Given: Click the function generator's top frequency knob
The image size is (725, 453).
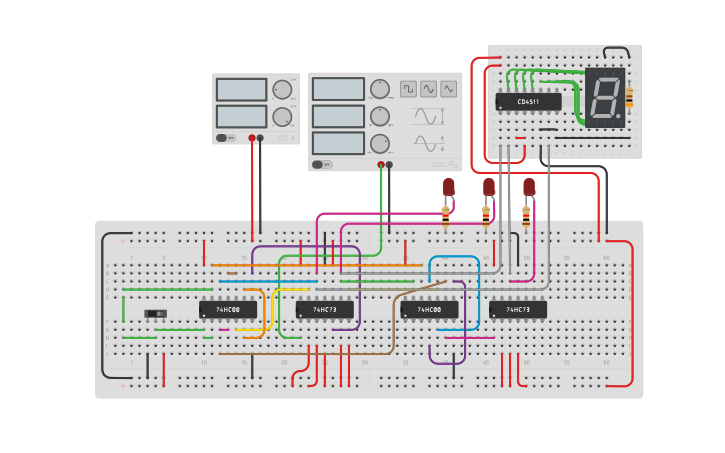Looking at the screenshot, I should [x=379, y=89].
